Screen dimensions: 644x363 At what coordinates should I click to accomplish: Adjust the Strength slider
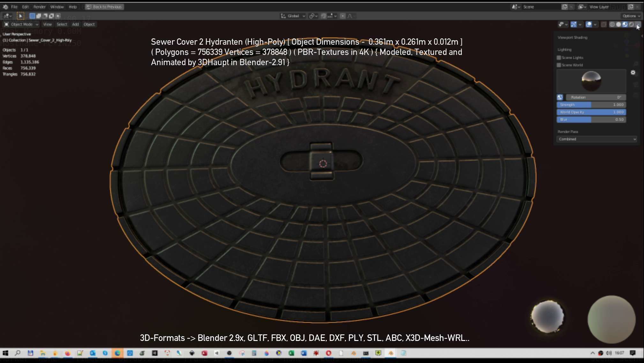(591, 104)
